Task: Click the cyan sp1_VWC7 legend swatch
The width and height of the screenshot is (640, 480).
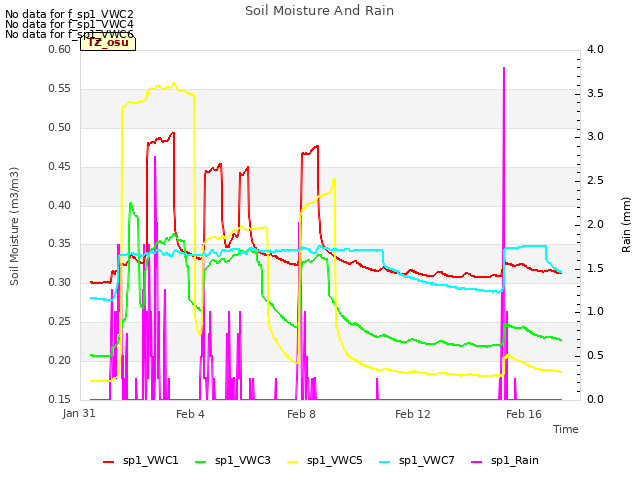Action: pyautogui.click(x=384, y=461)
